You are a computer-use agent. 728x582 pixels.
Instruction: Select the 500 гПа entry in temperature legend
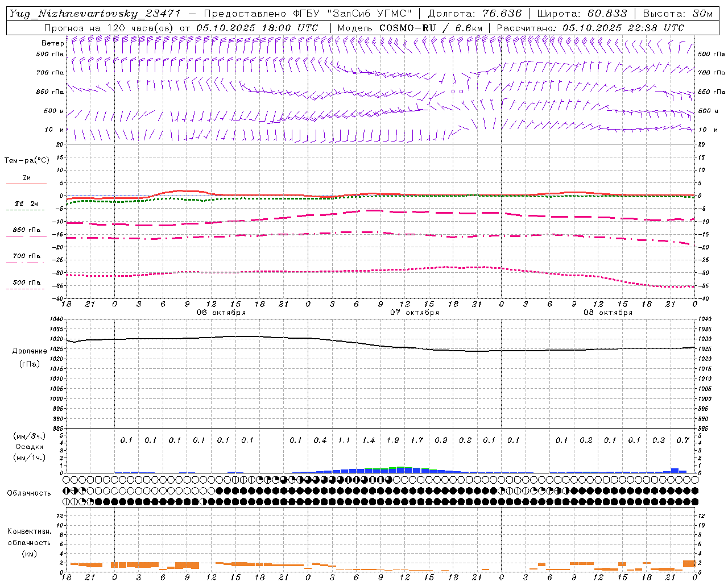[x=26, y=282]
